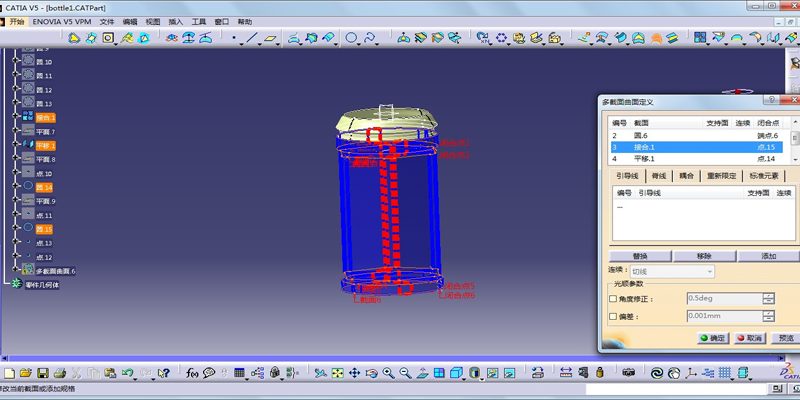This screenshot has height=400, width=800.
Task: Select the Pan view tool
Action: tap(355, 373)
